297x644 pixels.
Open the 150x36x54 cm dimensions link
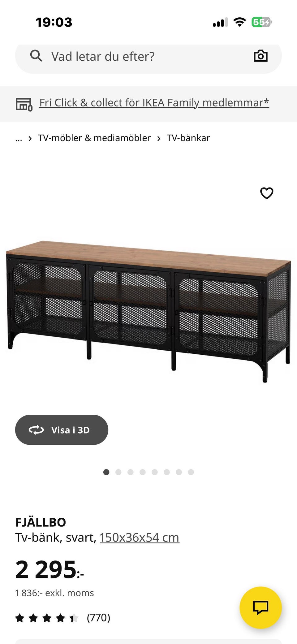click(x=139, y=538)
